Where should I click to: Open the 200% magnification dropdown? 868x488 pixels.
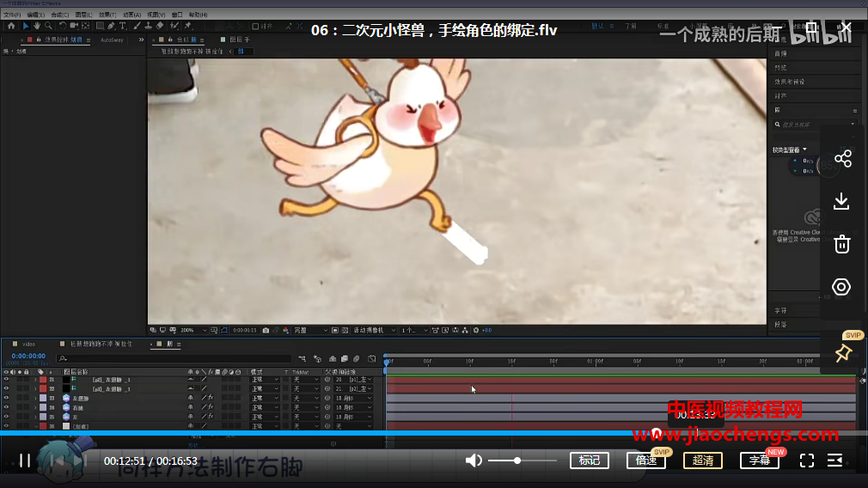coord(193,330)
